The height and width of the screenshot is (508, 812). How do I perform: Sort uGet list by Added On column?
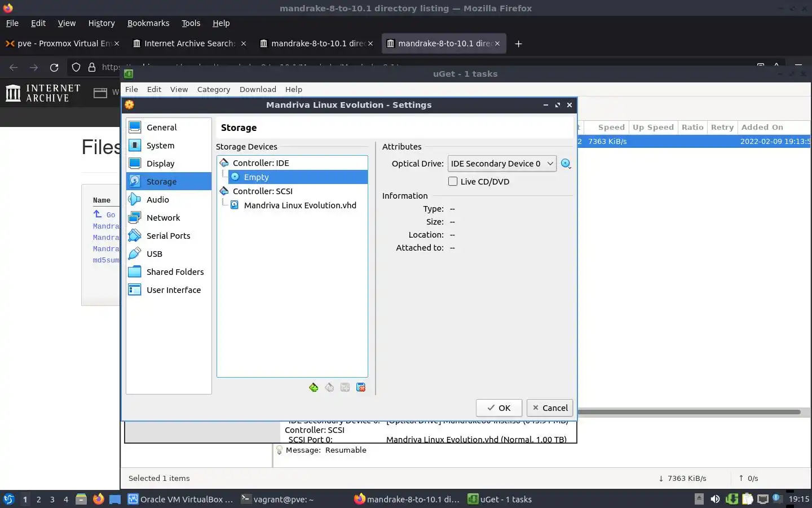pos(775,128)
